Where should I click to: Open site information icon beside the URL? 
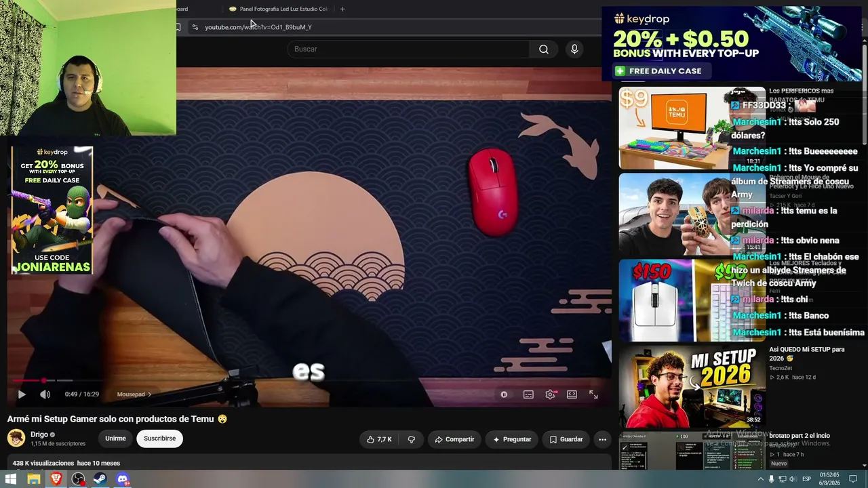click(195, 27)
